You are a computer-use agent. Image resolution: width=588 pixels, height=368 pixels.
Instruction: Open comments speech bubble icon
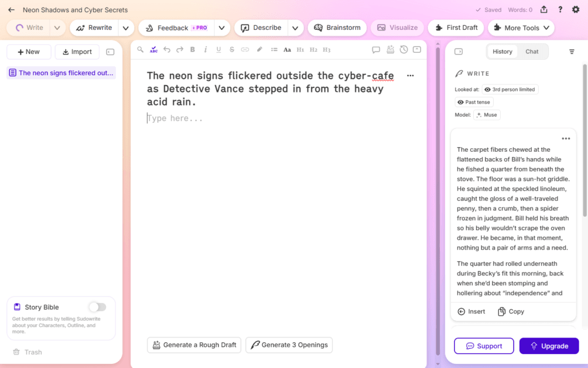(376, 49)
